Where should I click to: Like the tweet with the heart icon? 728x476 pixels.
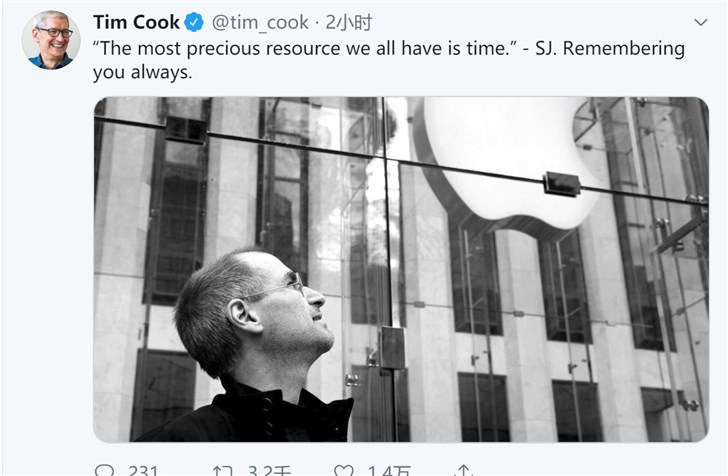pos(343,470)
